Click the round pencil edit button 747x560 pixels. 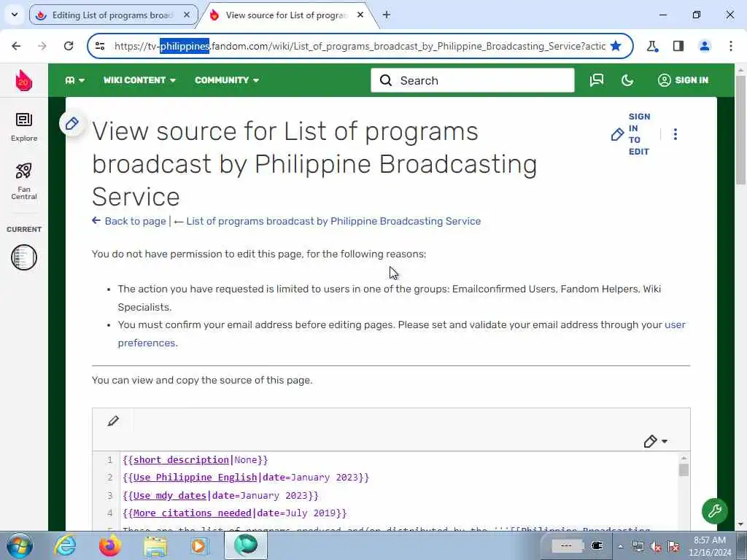(x=72, y=123)
